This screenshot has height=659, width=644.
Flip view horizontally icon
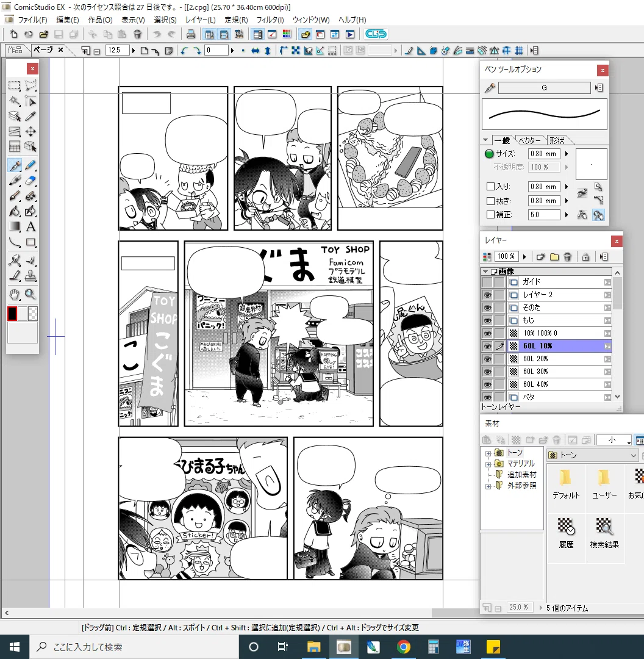click(x=255, y=51)
